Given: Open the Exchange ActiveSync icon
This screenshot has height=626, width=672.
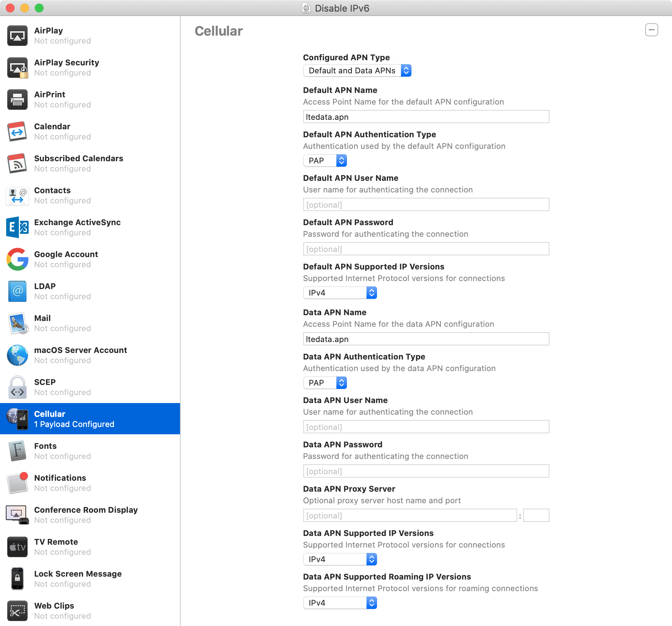Looking at the screenshot, I should tap(17, 227).
